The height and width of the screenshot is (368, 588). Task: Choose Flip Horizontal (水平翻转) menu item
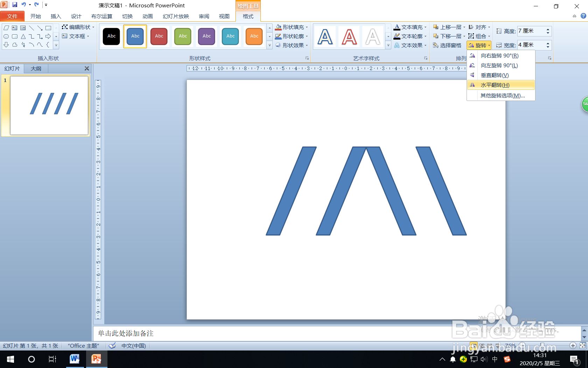coord(501,85)
